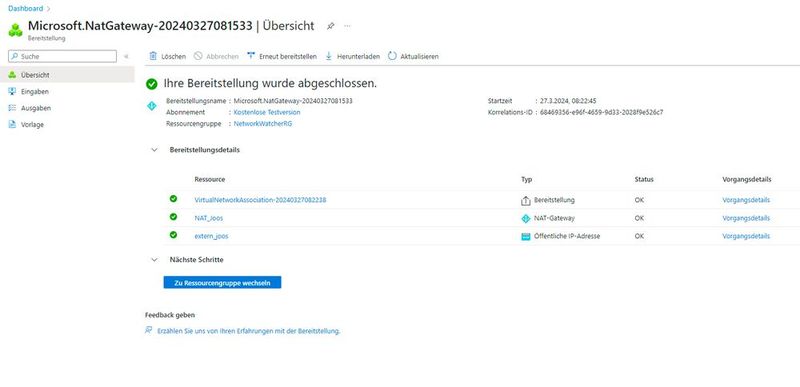Go to Dashboard breadcrumb link
800x387 pixels.
tap(26, 8)
